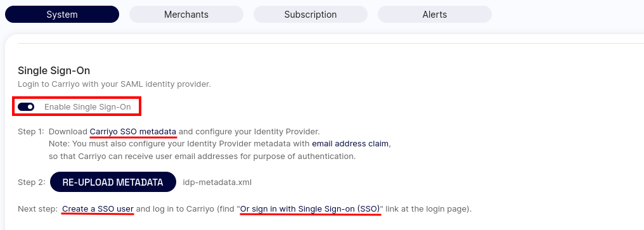This screenshot has height=230, width=644.
Task: Click the Enable Single Sign-On label text
Action: click(x=87, y=107)
